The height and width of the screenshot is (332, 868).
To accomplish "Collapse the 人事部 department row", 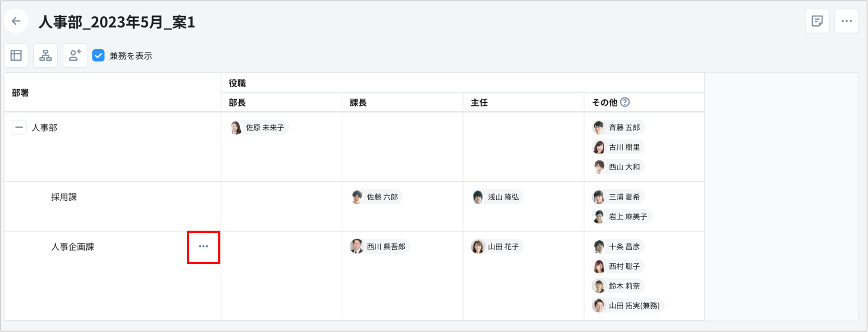I will pos(19,127).
